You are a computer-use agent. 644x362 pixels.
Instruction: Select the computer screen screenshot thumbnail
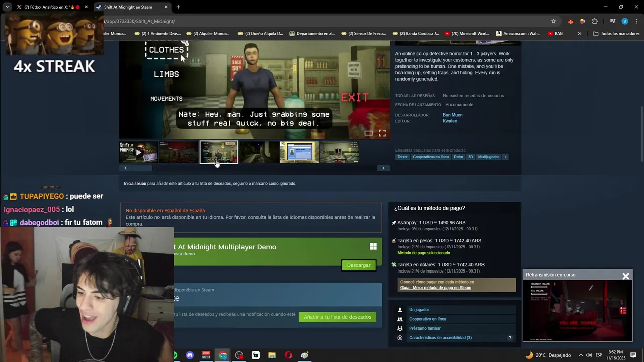[x=299, y=152]
